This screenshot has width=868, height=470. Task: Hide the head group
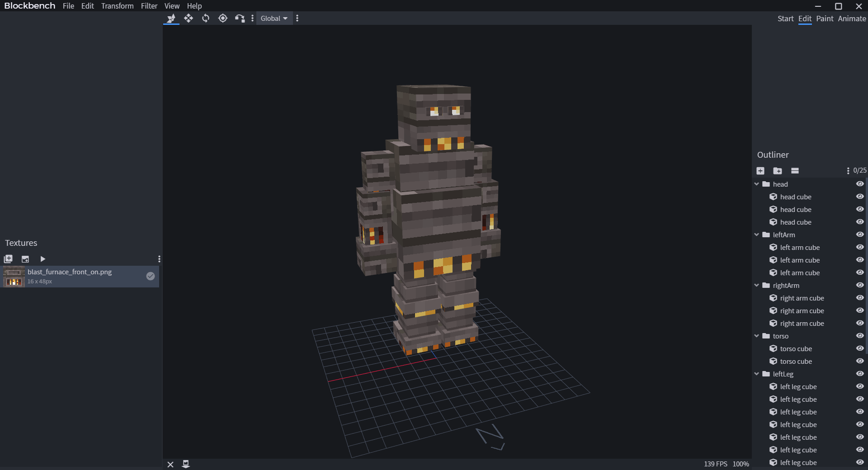pos(860,184)
